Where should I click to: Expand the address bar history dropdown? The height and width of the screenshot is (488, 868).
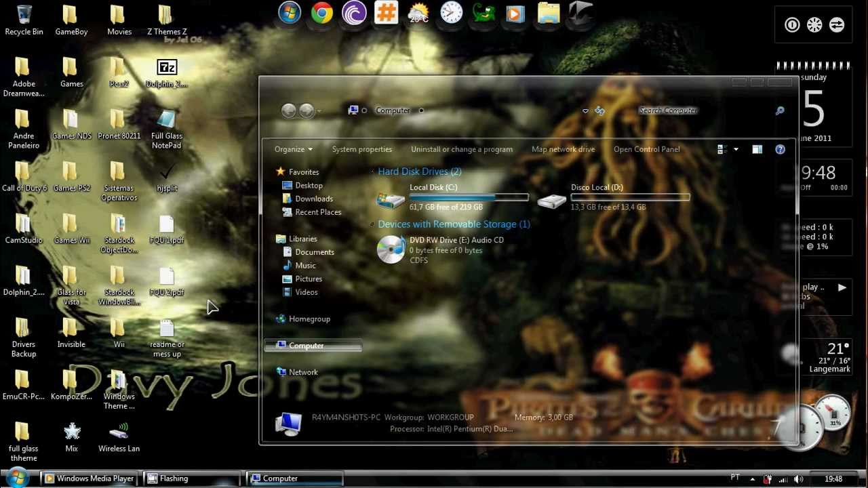[585, 110]
